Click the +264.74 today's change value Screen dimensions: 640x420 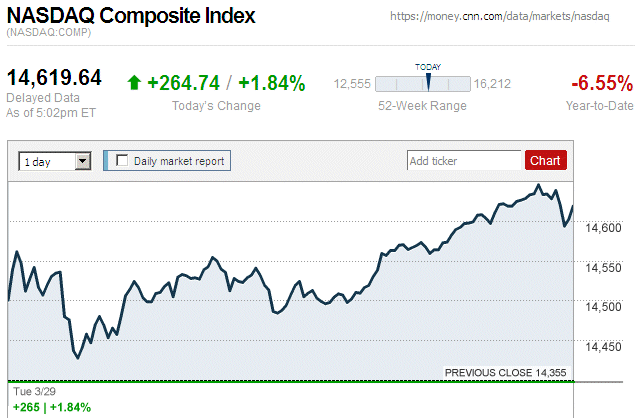pyautogui.click(x=183, y=83)
